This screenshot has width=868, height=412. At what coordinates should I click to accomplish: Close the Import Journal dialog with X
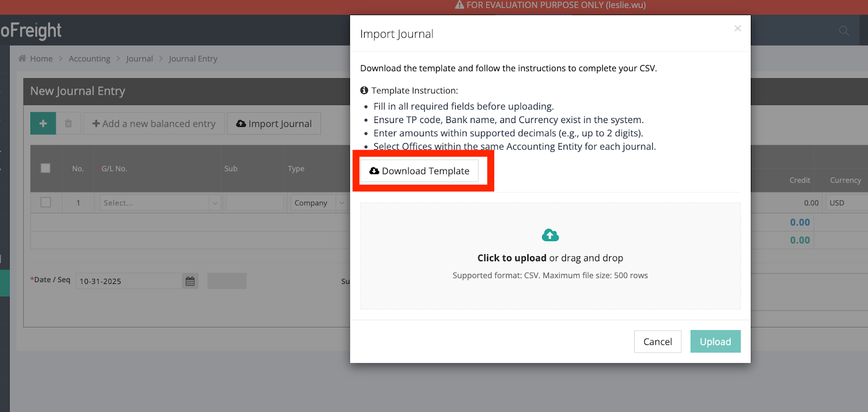click(x=737, y=29)
